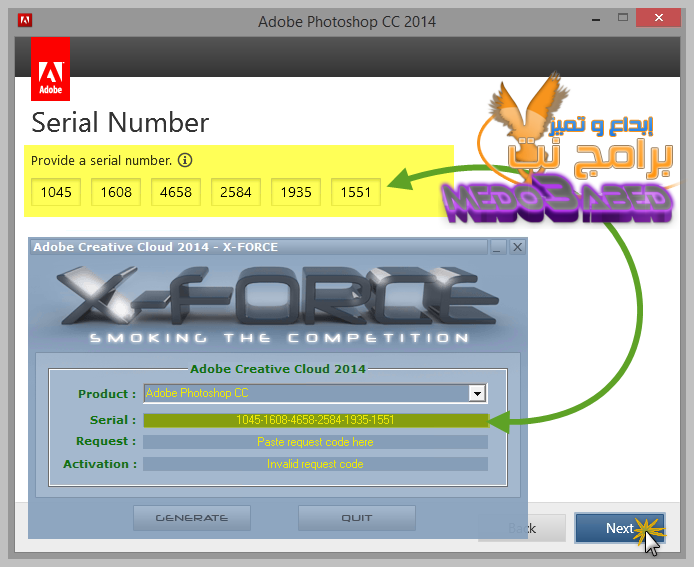The width and height of the screenshot is (694, 567).
Task: Minimize the X-FORCE window
Action: pos(497,247)
